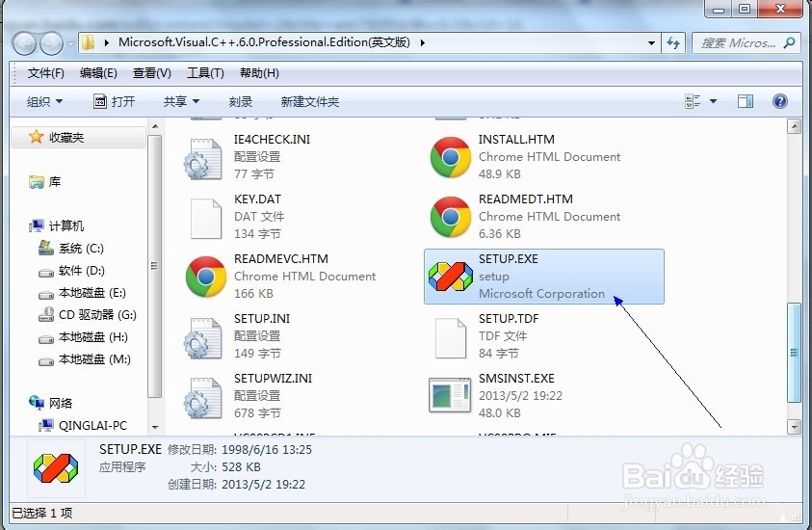This screenshot has height=530, width=812.
Task: Open the 查看(V) menu
Action: click(152, 73)
